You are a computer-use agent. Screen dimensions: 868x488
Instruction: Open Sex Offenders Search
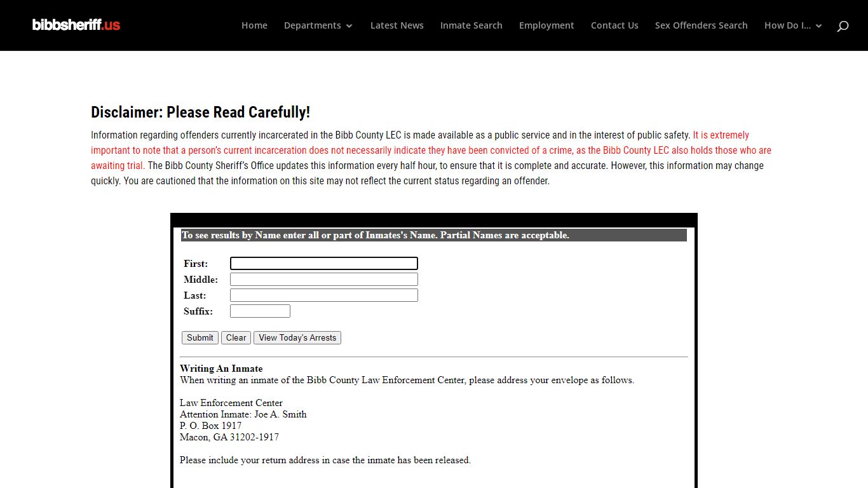pos(702,25)
